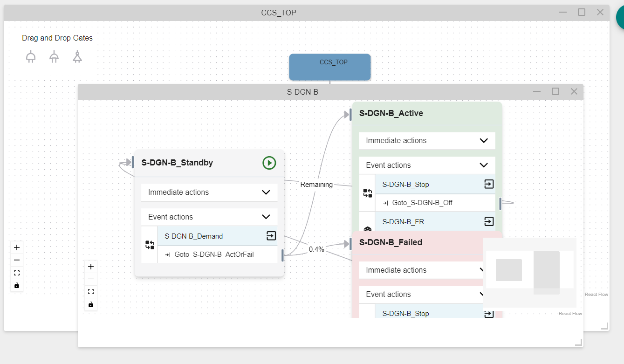Click transition event icon left of Goto_S-DGN-B_Off

coord(367,193)
